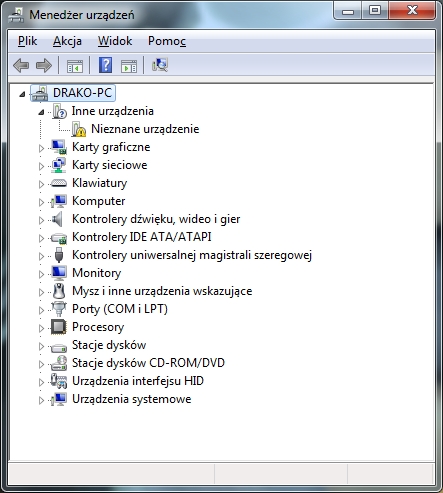Select the Nieznane urządzenie warning icon

click(79, 129)
